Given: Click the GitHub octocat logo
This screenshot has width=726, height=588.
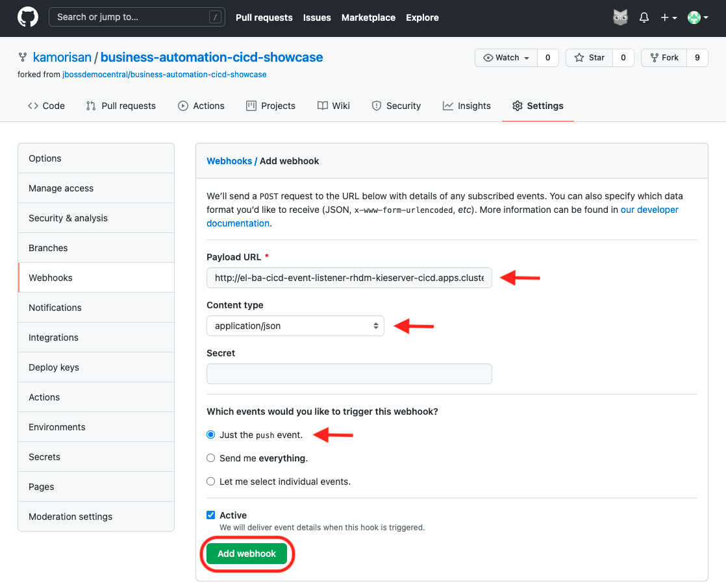Looking at the screenshot, I should click(x=28, y=18).
